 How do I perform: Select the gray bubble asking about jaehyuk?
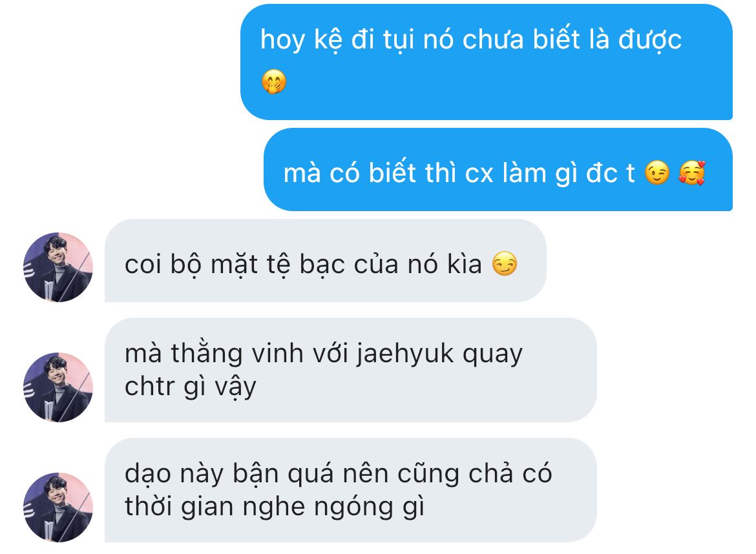[x=350, y=370]
